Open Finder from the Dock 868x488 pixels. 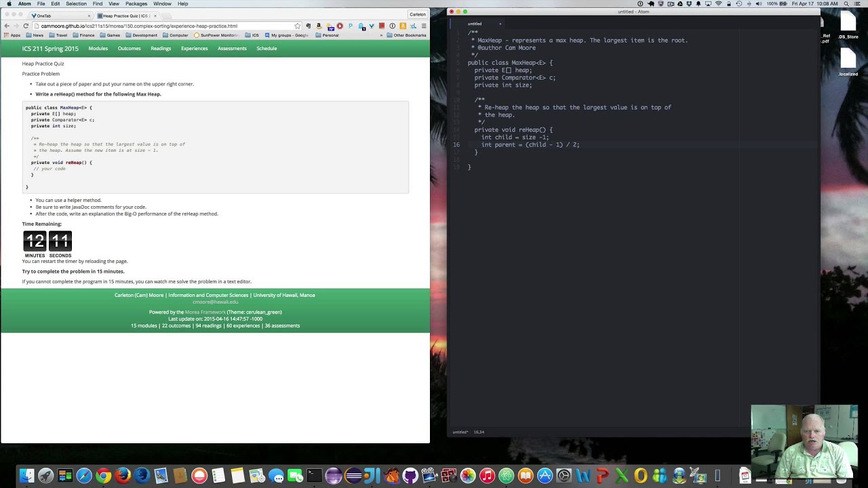click(x=26, y=476)
